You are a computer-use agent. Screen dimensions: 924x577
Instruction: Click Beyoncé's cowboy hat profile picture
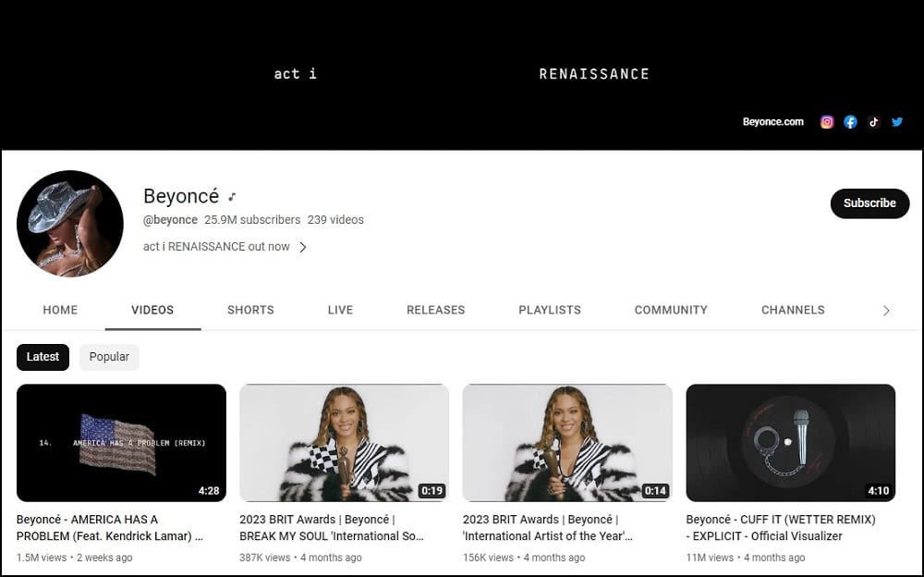(x=70, y=224)
